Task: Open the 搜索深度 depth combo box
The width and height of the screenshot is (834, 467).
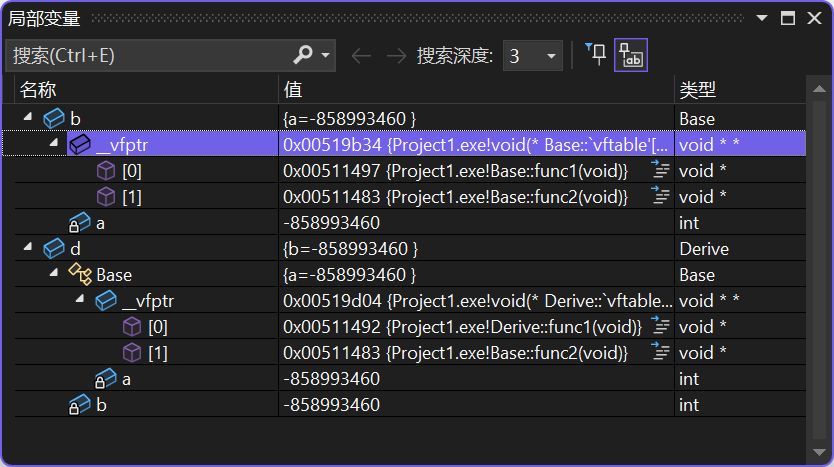Action: (532, 55)
